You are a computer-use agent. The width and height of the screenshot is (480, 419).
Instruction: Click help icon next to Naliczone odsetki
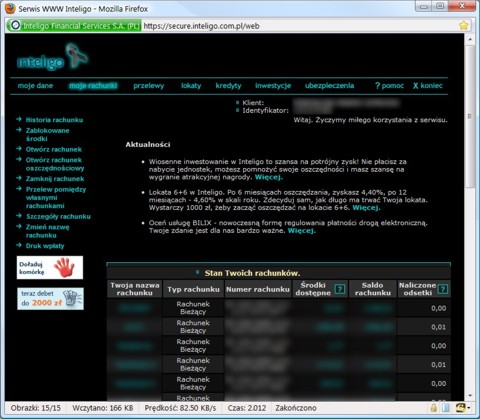443,289
